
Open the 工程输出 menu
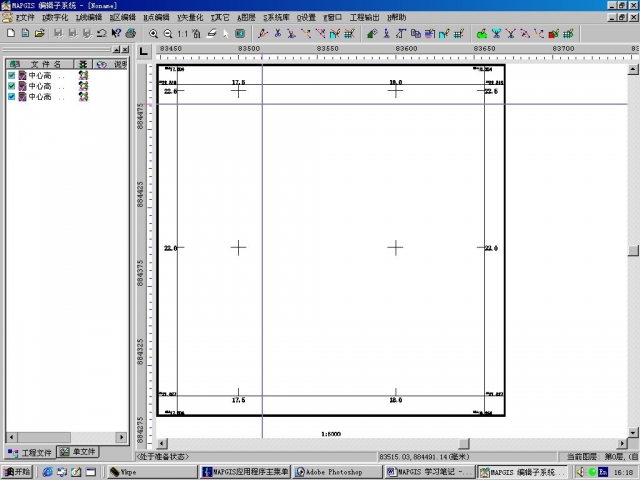pos(364,17)
